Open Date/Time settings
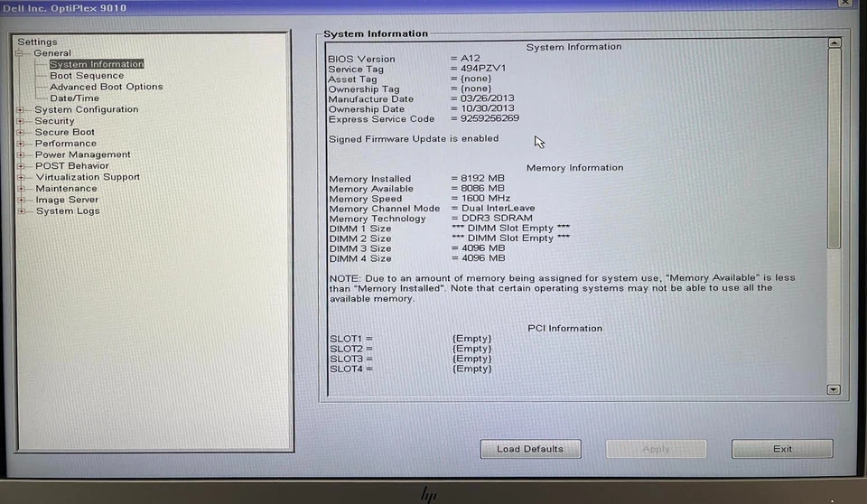Screen dimensions: 867x504 75,98
